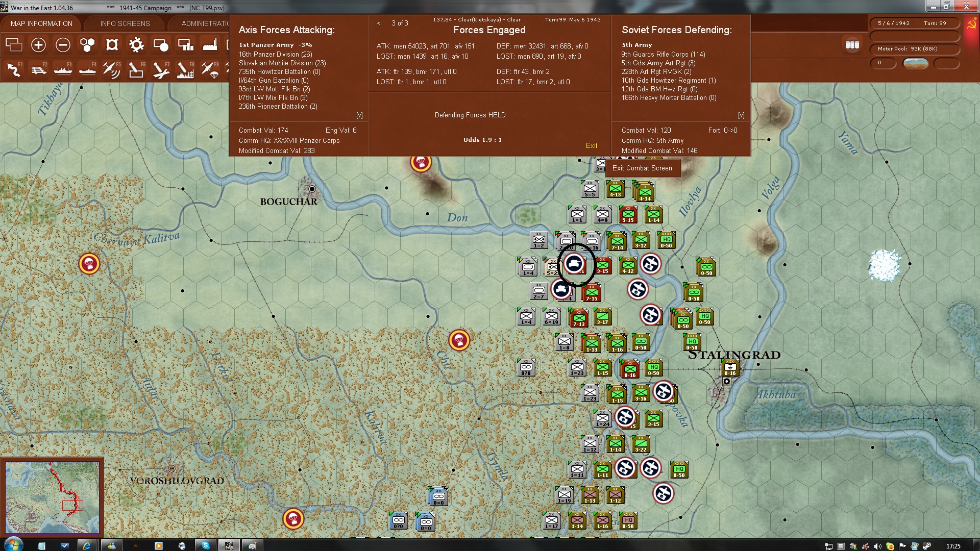Select the airborne marker below Voroshilovgrad
This screenshot has width=980, height=551.
[x=293, y=519]
